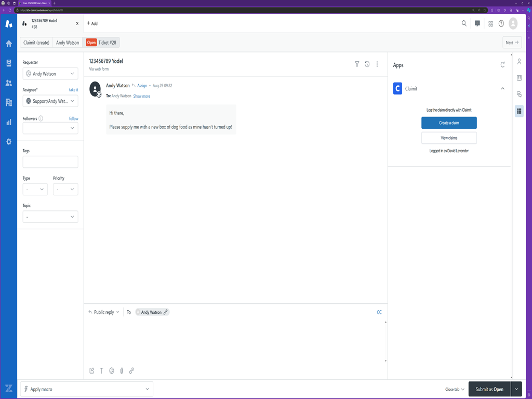Open Customers icon in left sidebar
The width and height of the screenshot is (532, 399).
click(x=8, y=83)
